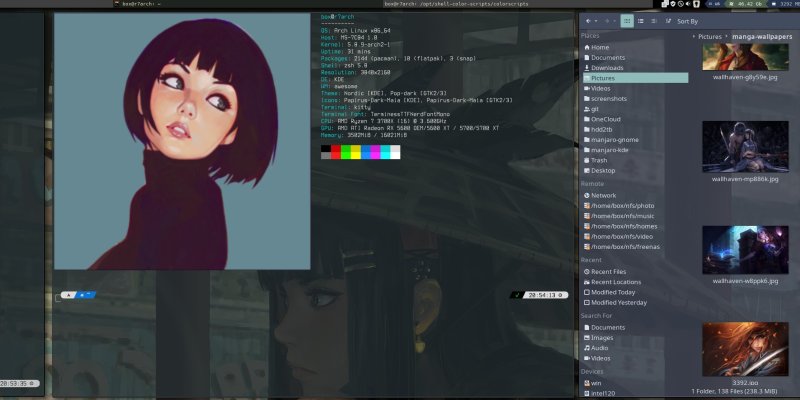
Task: Click the Forward navigation arrow
Action: click(x=606, y=20)
